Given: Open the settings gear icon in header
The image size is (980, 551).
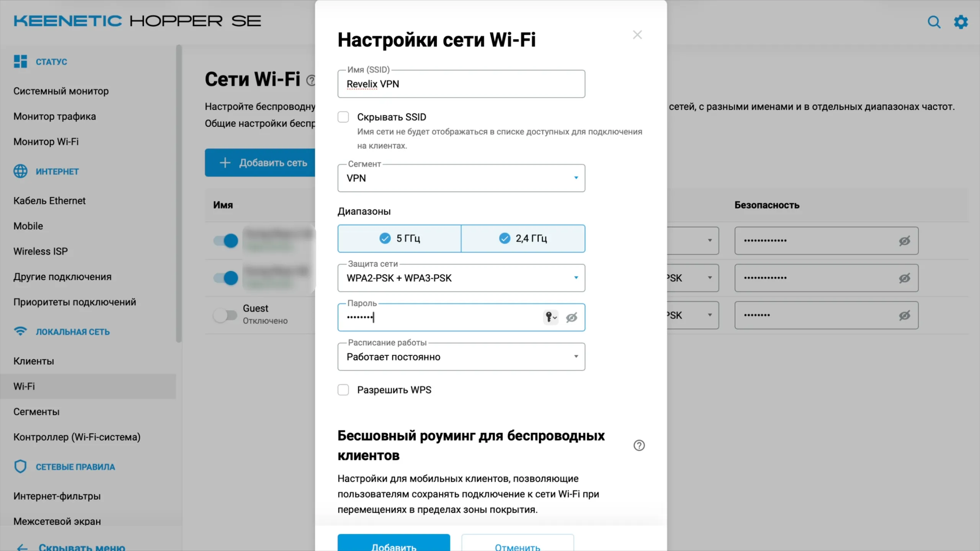Looking at the screenshot, I should pyautogui.click(x=961, y=22).
